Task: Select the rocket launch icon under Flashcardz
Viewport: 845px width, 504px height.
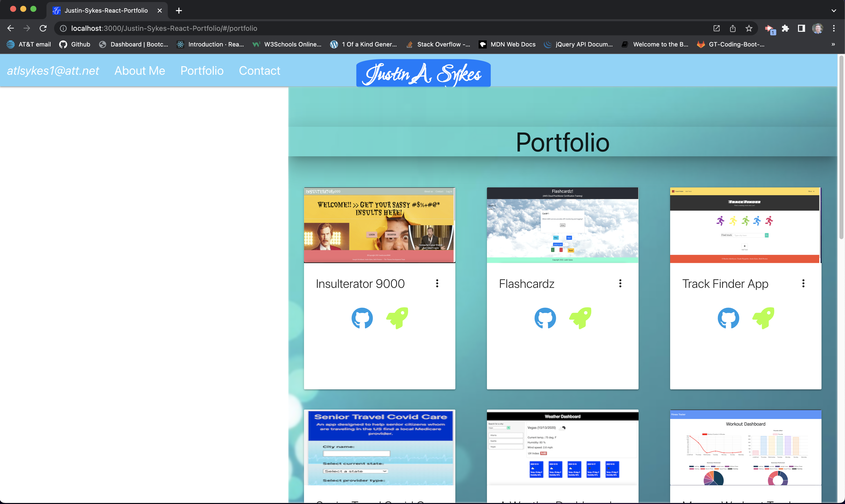Action: pos(580,318)
